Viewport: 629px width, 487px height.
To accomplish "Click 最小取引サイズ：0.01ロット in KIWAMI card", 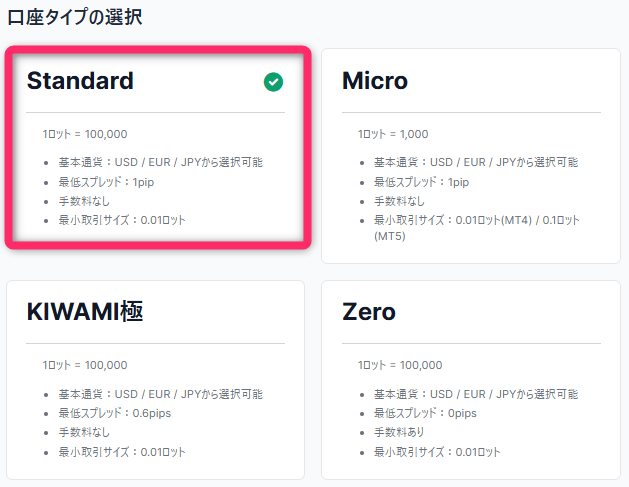I will coord(122,452).
